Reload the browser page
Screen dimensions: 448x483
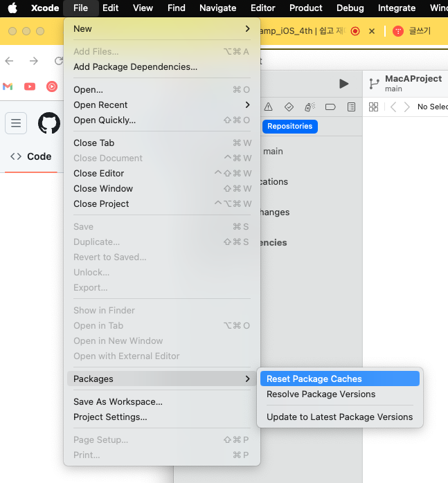pos(59,61)
